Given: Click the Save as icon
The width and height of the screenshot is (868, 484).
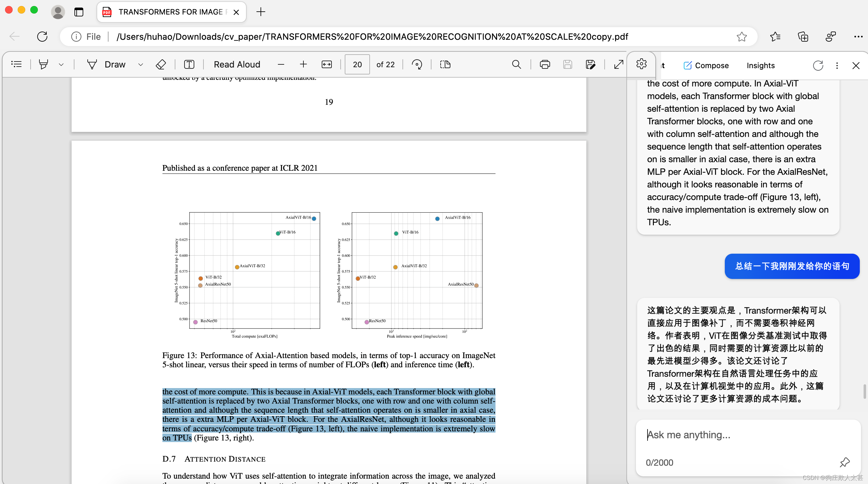Looking at the screenshot, I should click(x=590, y=64).
